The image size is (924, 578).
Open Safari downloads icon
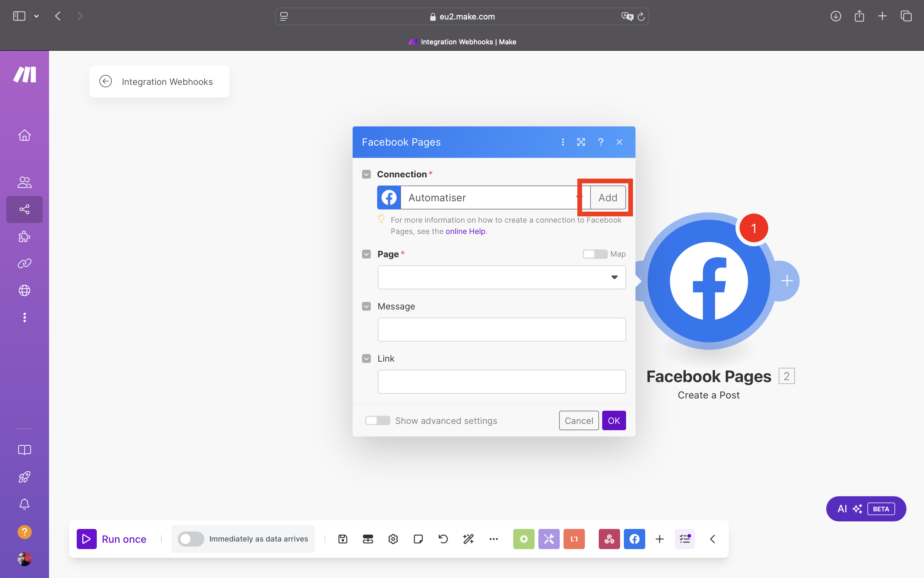[836, 16]
